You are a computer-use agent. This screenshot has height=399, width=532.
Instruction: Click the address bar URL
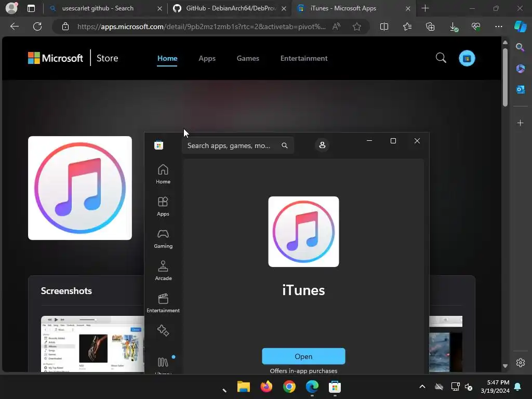coord(201,26)
